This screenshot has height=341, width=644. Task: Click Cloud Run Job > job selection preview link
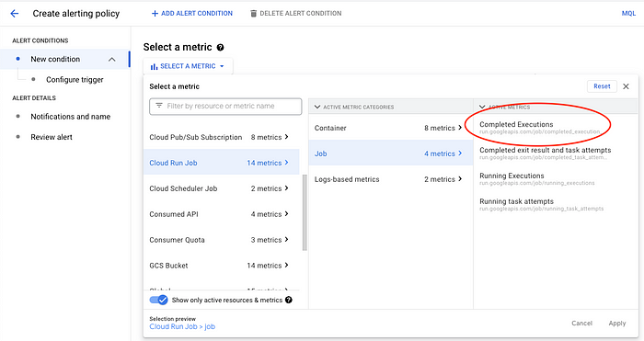pos(182,326)
